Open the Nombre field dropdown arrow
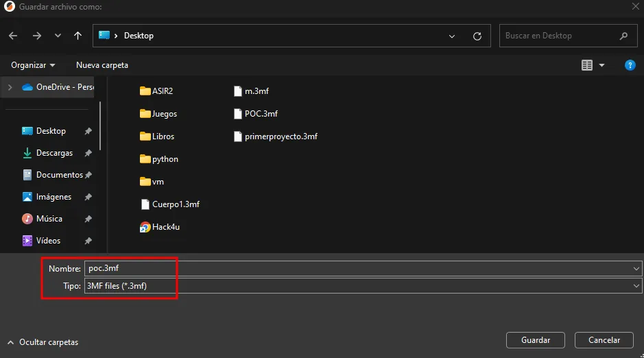The image size is (644, 358). tap(636, 269)
